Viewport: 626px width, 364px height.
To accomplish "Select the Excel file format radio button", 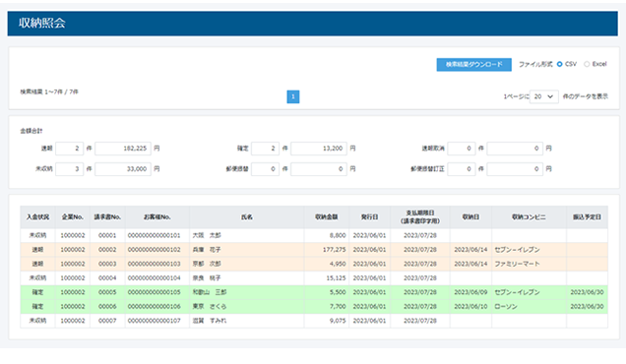I will 587,64.
